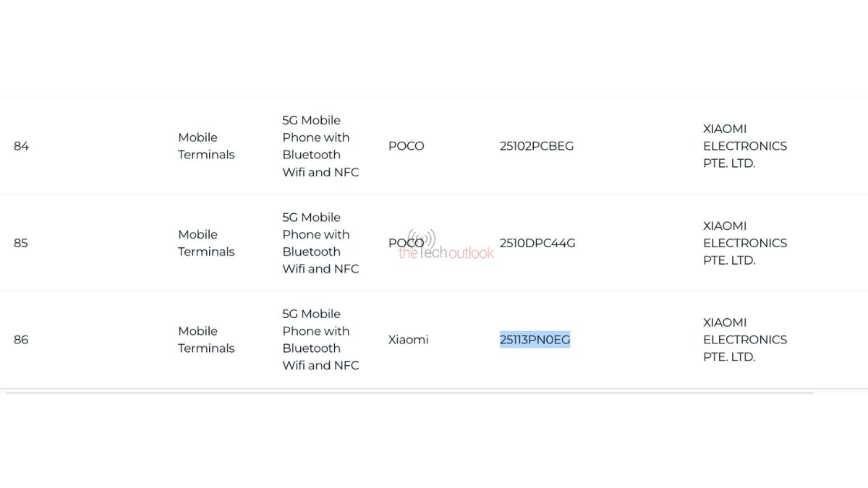Click XIAOMI ELECTRONICS PTE. LTD. in row 84
The image size is (868, 488).
point(745,146)
